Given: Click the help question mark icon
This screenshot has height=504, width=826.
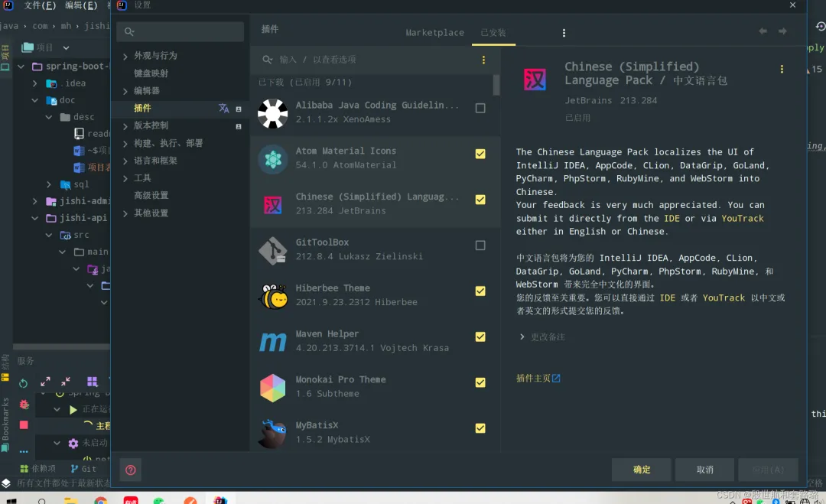Looking at the screenshot, I should click(131, 470).
